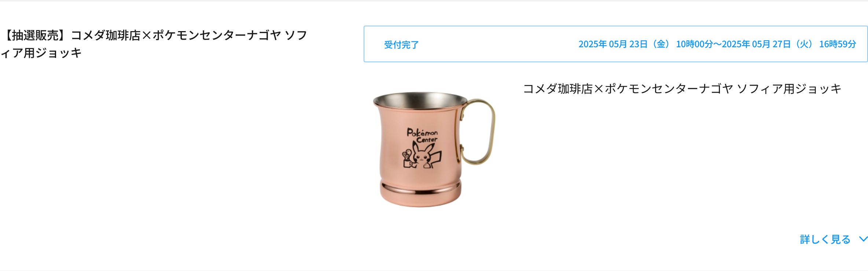The width and height of the screenshot is (868, 271).
Task: Click the 詳しく見る link
Action: (x=825, y=240)
